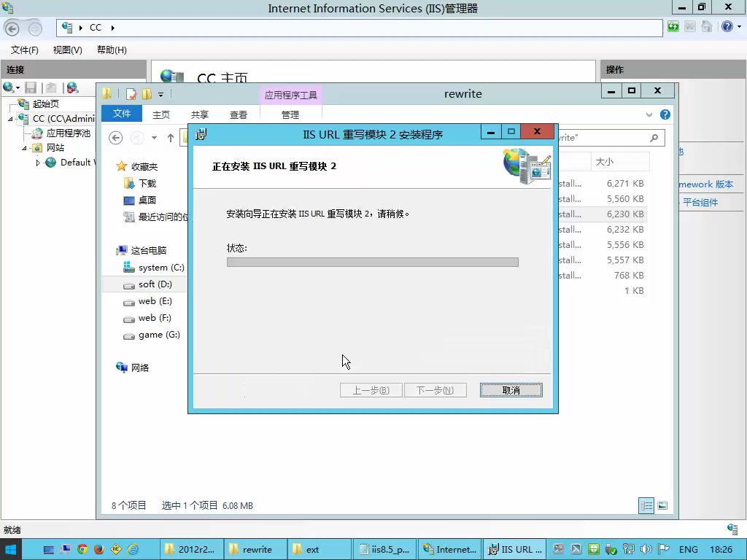Click the 取消 button in the installer
Image resolution: width=747 pixels, height=560 pixels.
coord(511,391)
